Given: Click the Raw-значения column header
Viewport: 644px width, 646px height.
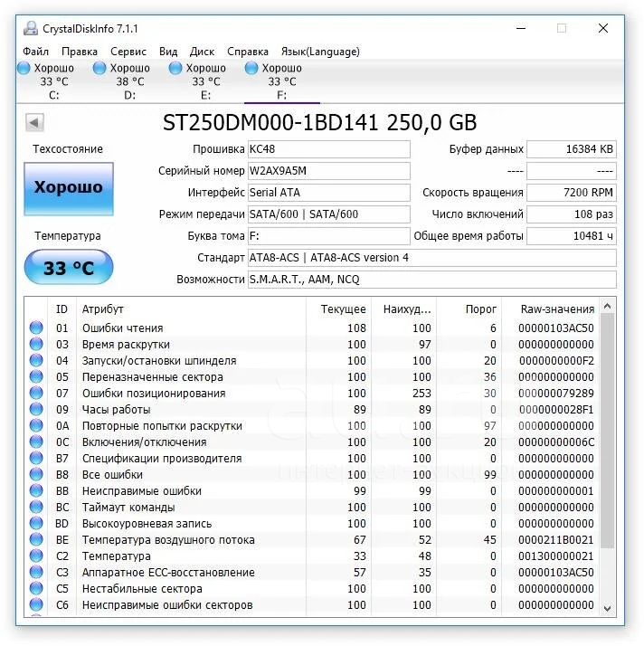Looking at the screenshot, I should click(551, 309).
